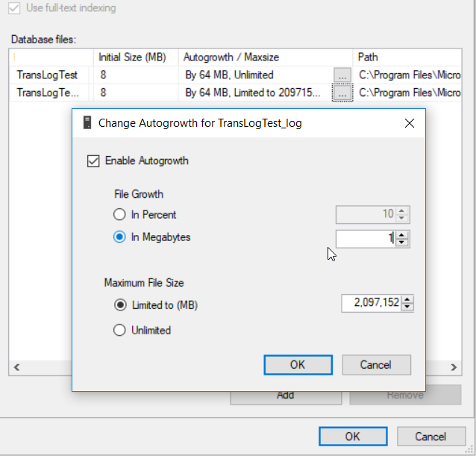Decrease the megabytes growth value with down arrow
476x456 pixels.
pos(402,243)
